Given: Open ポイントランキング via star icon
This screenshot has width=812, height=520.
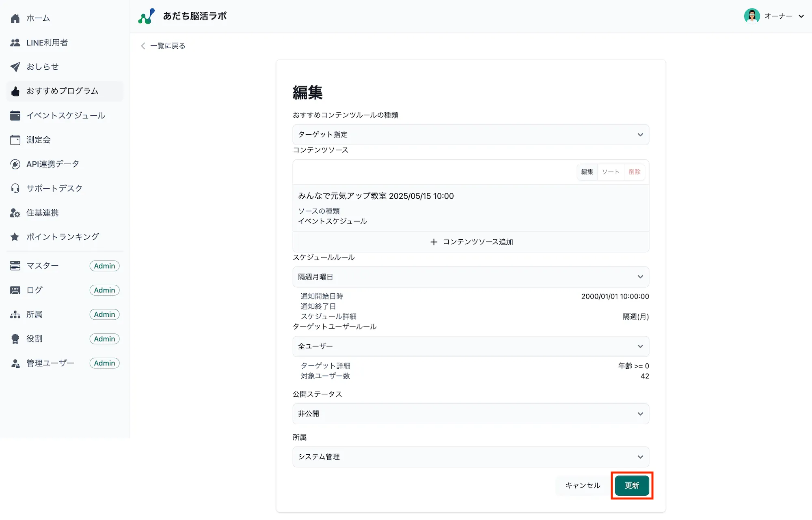Looking at the screenshot, I should click(15, 236).
